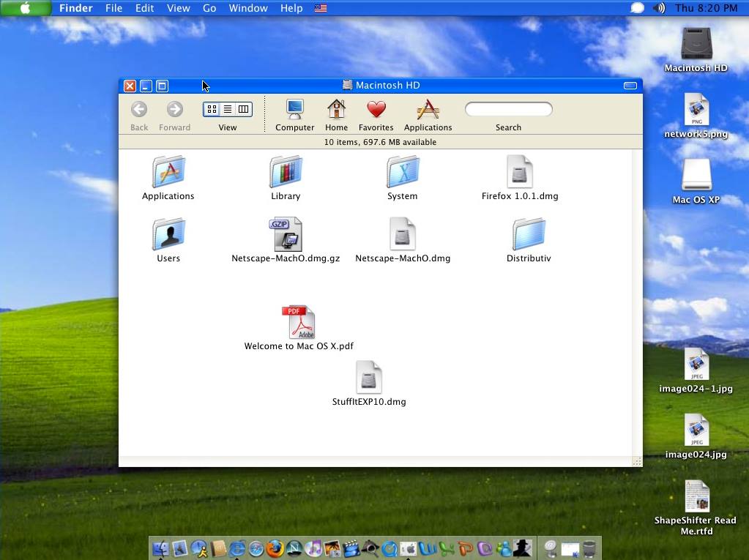Switch to column view

tap(244, 109)
